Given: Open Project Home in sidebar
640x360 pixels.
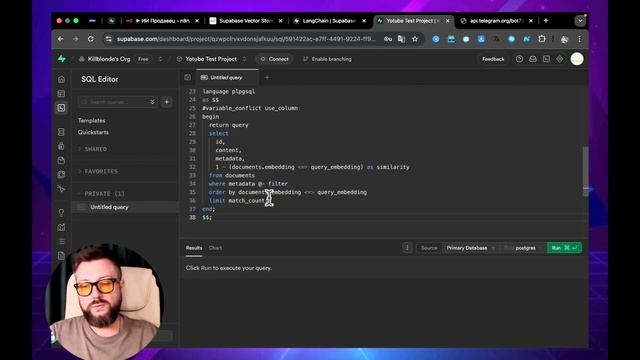Looking at the screenshot, I should (61, 79).
